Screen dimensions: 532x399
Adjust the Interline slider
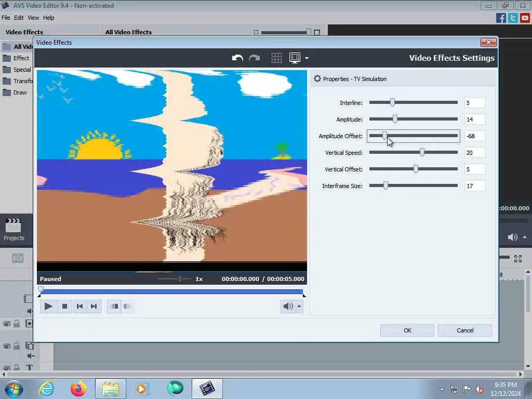(392, 102)
